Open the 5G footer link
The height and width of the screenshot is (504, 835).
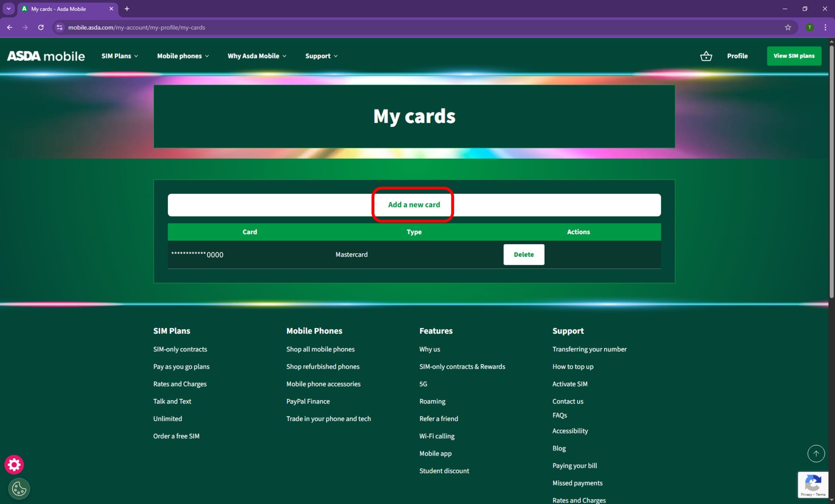[423, 384]
